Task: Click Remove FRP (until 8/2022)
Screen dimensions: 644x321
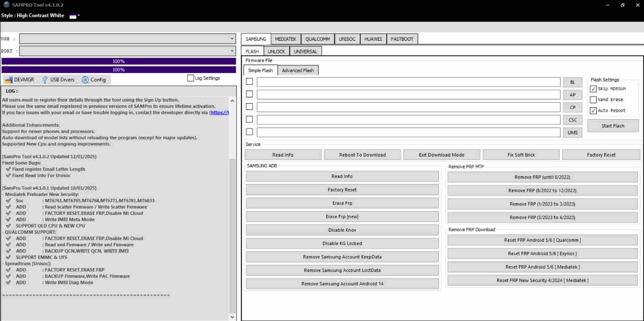Action: point(543,177)
